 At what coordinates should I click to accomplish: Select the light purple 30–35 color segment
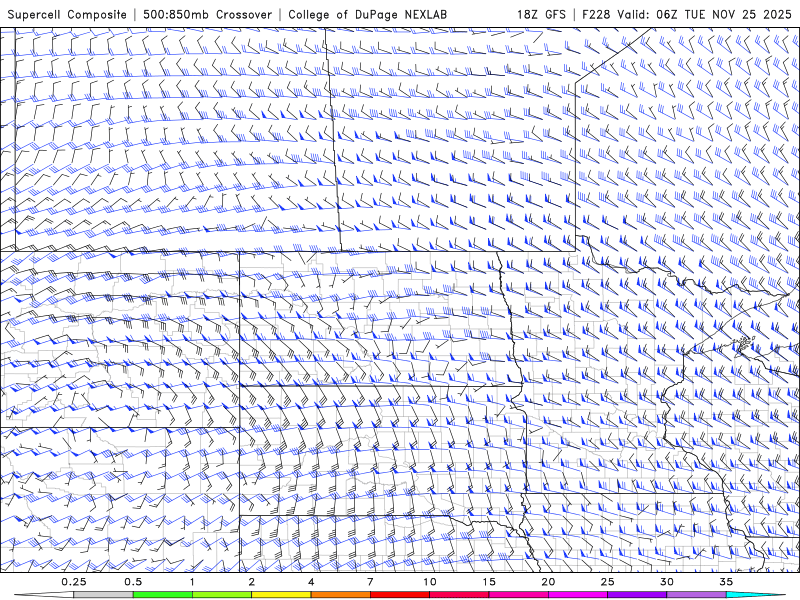696,595
